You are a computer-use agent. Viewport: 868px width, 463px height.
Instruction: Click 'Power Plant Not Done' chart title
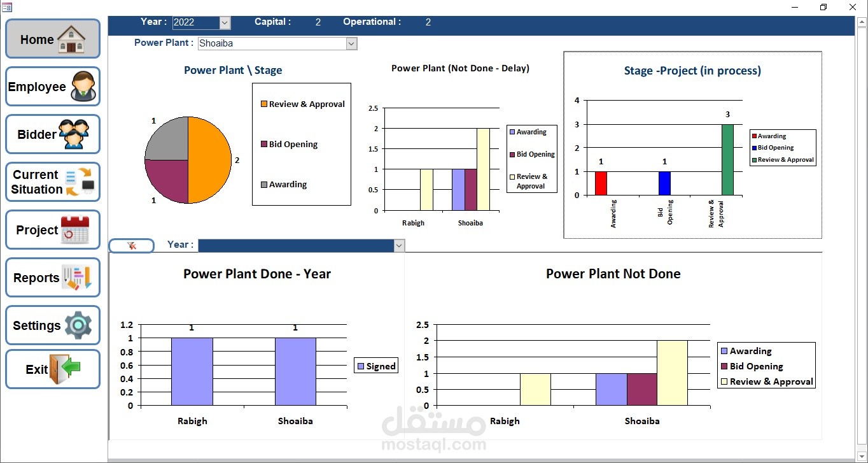[x=613, y=274]
